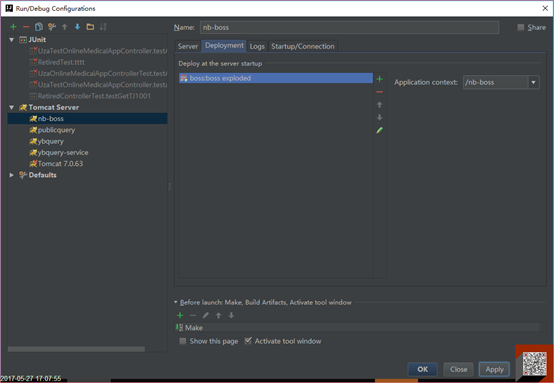The height and width of the screenshot is (383, 554).
Task: Click the left panel horizontal scrollbar
Action: (x=76, y=349)
